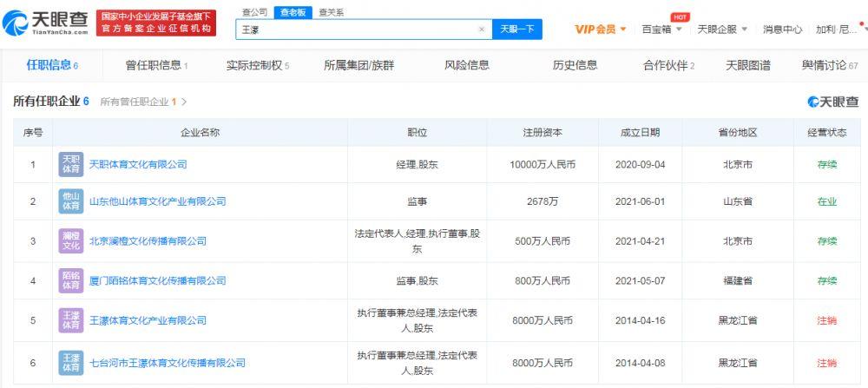
Task: Click the 澜橙文化 company logo icon
Action: pos(71,241)
